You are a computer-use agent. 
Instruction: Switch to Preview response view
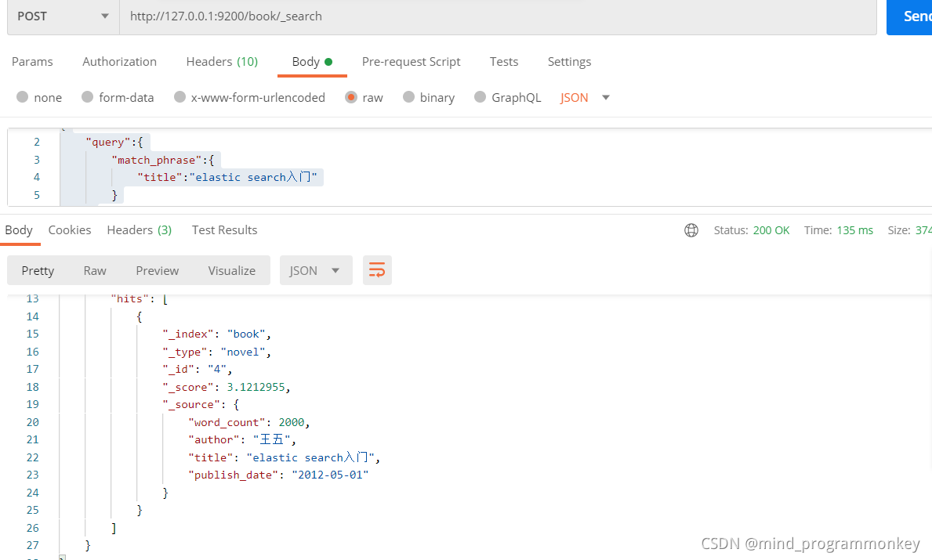coord(157,271)
